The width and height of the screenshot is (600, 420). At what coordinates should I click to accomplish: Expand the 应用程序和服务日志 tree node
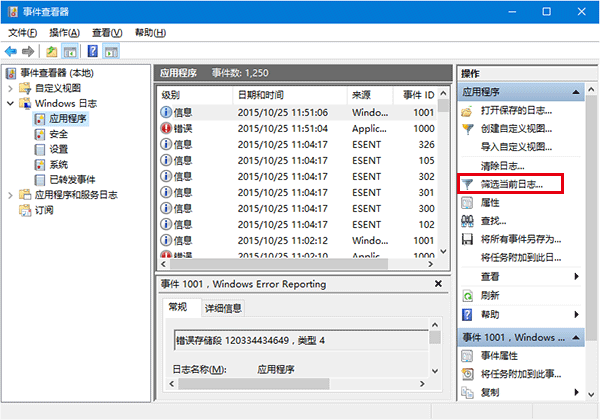click(x=11, y=195)
